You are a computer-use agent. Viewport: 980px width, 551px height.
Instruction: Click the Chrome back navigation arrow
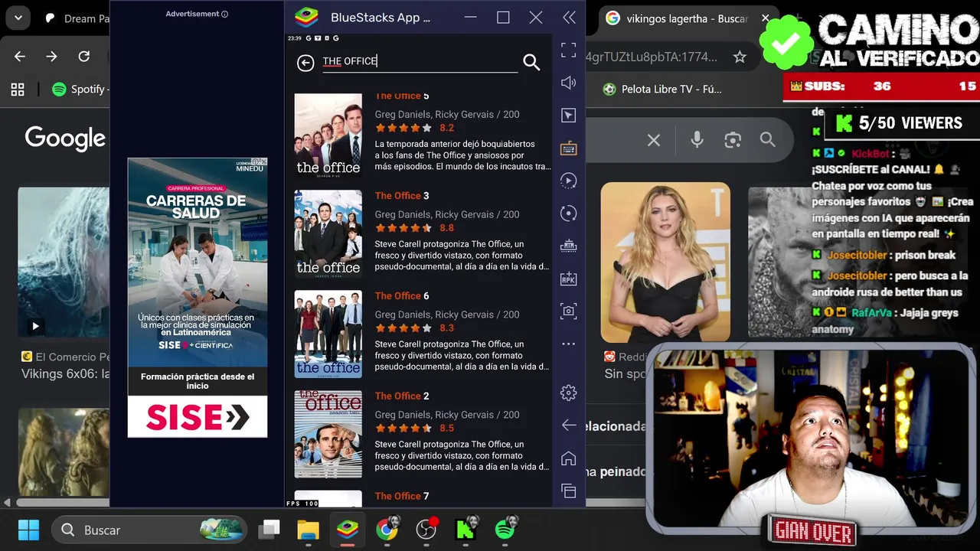[x=20, y=57]
